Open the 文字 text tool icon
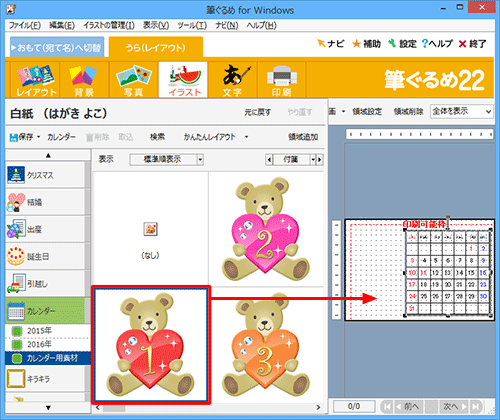This screenshot has height=420, width=500. point(233,80)
